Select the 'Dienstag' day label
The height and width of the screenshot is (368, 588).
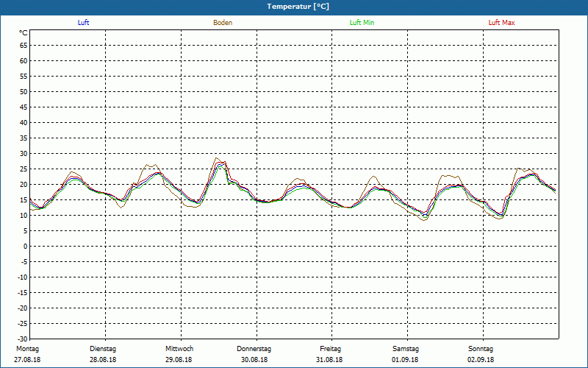pos(103,349)
